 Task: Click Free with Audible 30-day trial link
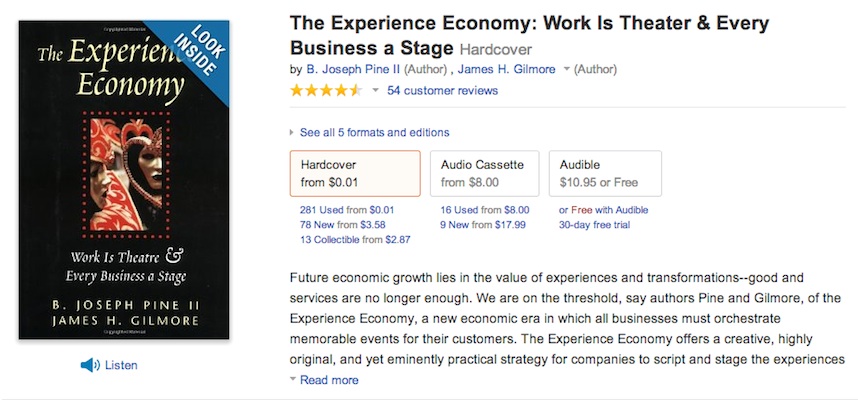pos(604,217)
